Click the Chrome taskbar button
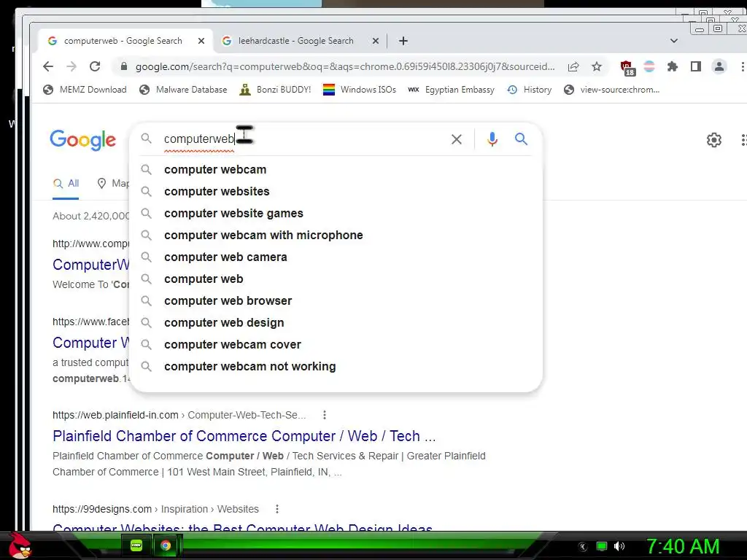Image resolution: width=747 pixels, height=560 pixels. (166, 545)
